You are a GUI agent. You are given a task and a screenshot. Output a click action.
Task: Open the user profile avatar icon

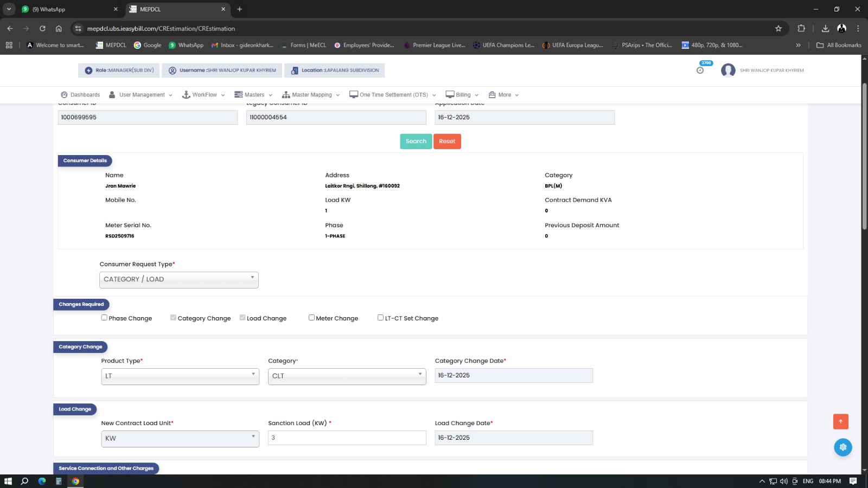pos(728,70)
